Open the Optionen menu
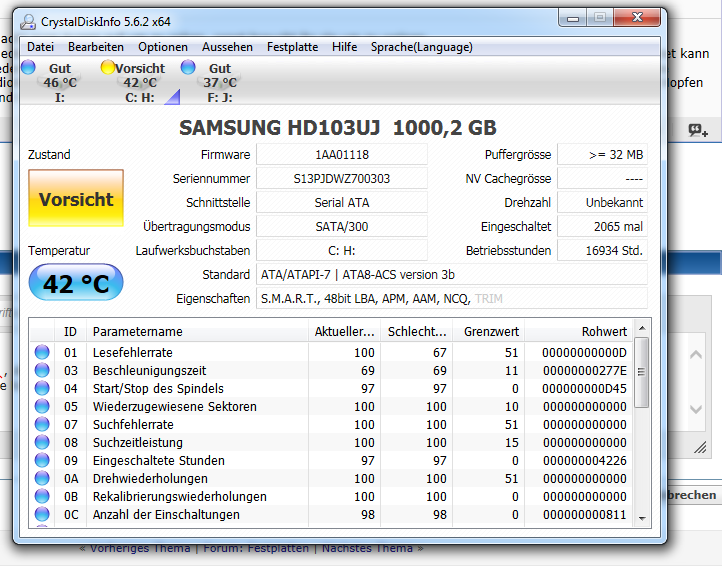This screenshot has height=575, width=722. pyautogui.click(x=163, y=47)
